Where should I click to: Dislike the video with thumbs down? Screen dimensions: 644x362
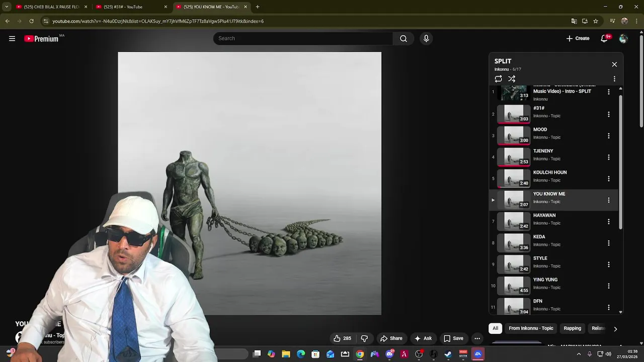click(x=365, y=338)
